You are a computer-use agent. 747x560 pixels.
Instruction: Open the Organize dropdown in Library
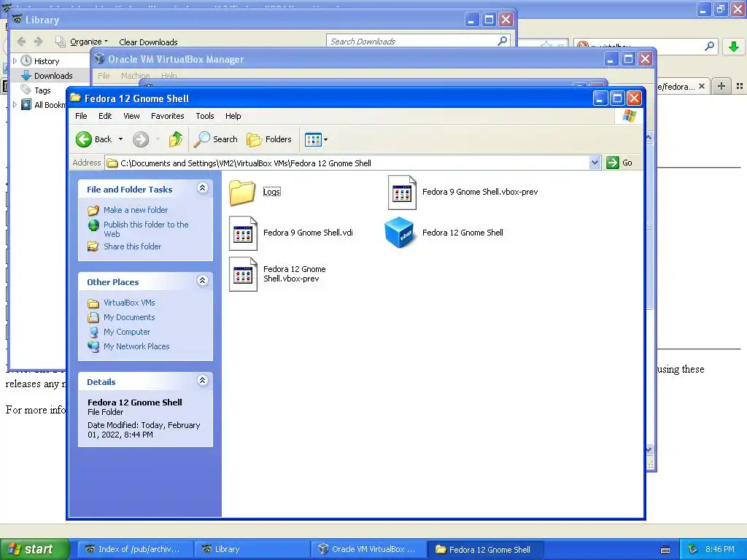point(88,42)
